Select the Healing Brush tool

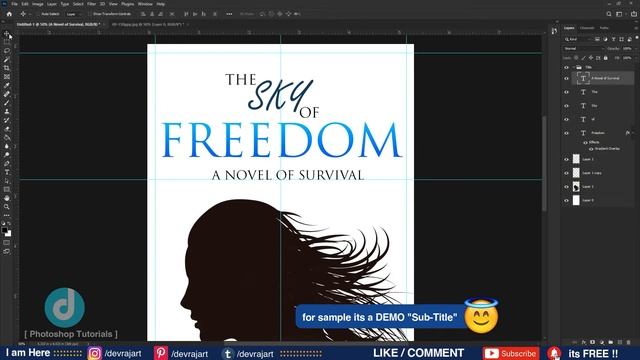tap(7, 94)
